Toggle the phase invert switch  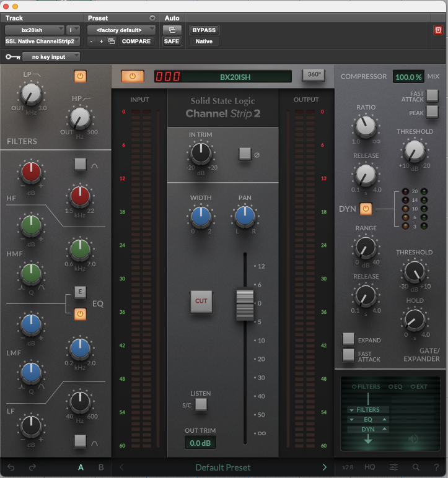tap(245, 154)
